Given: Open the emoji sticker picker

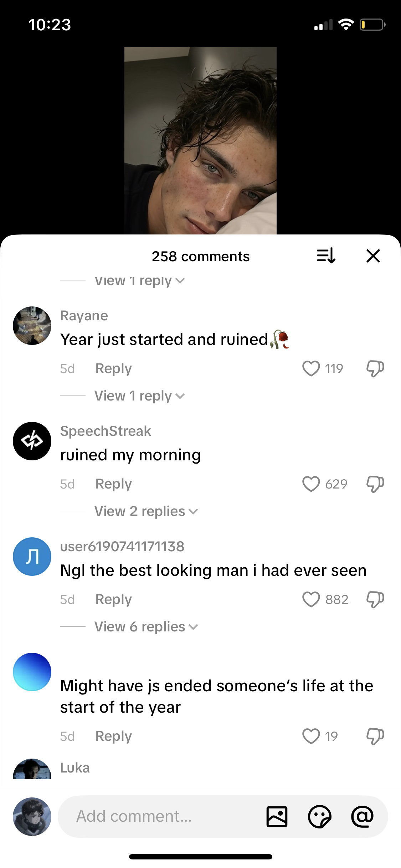Looking at the screenshot, I should pyautogui.click(x=319, y=816).
